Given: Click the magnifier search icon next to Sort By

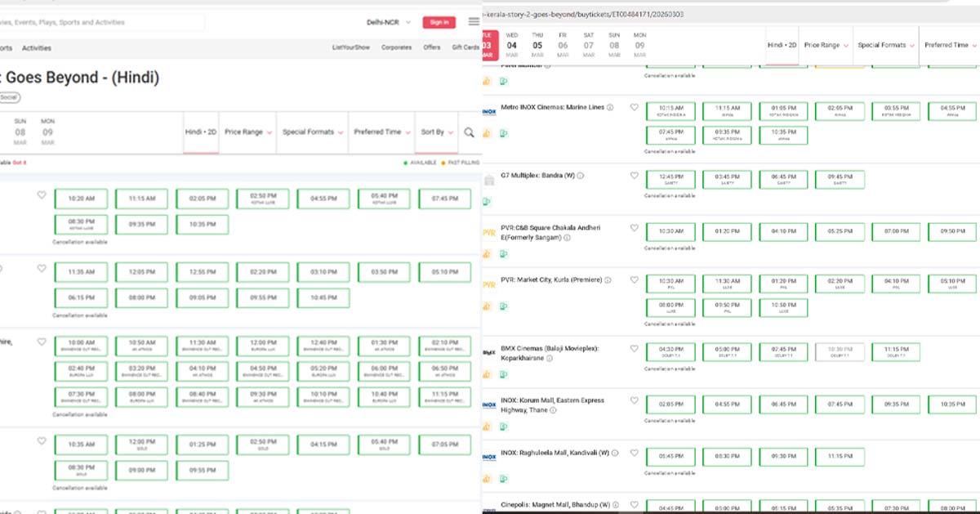Looking at the screenshot, I should point(469,132).
